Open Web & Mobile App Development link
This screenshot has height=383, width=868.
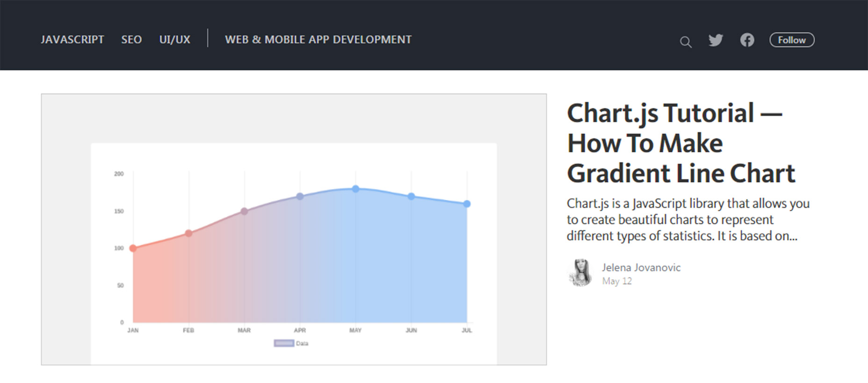[x=318, y=40]
